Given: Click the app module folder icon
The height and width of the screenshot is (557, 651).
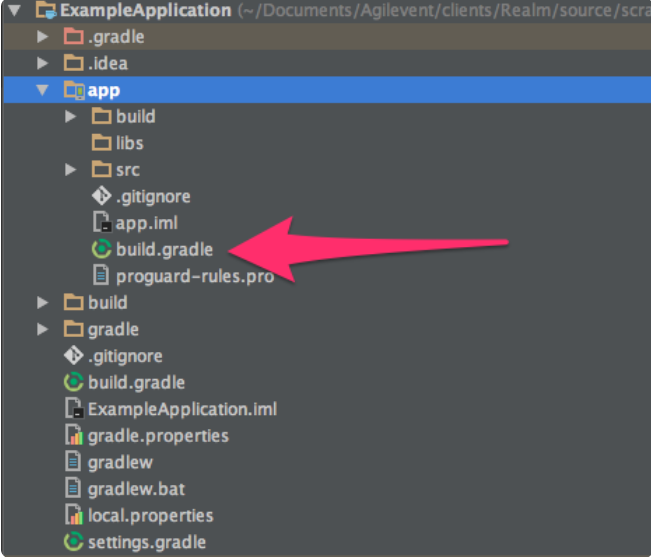Looking at the screenshot, I should point(74,90).
